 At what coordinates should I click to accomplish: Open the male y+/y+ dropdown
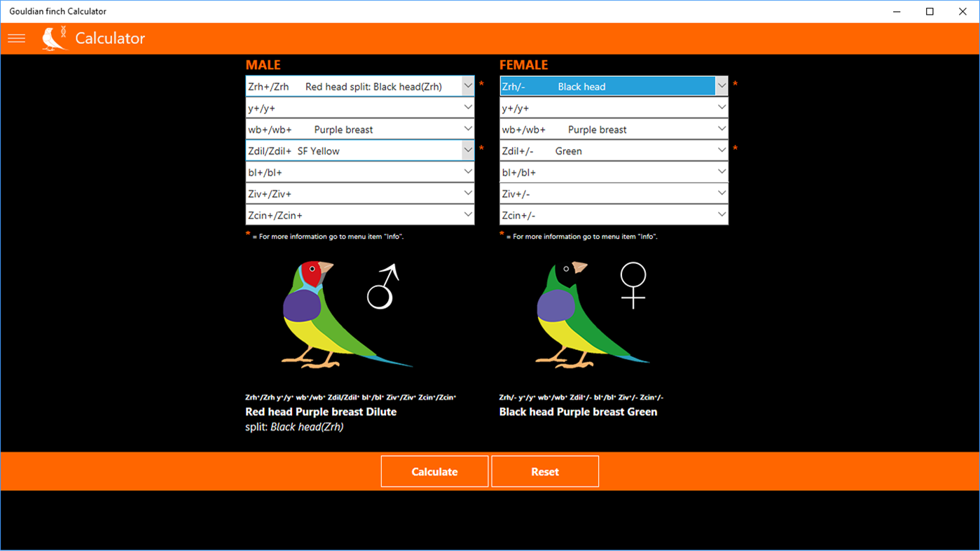pos(359,107)
